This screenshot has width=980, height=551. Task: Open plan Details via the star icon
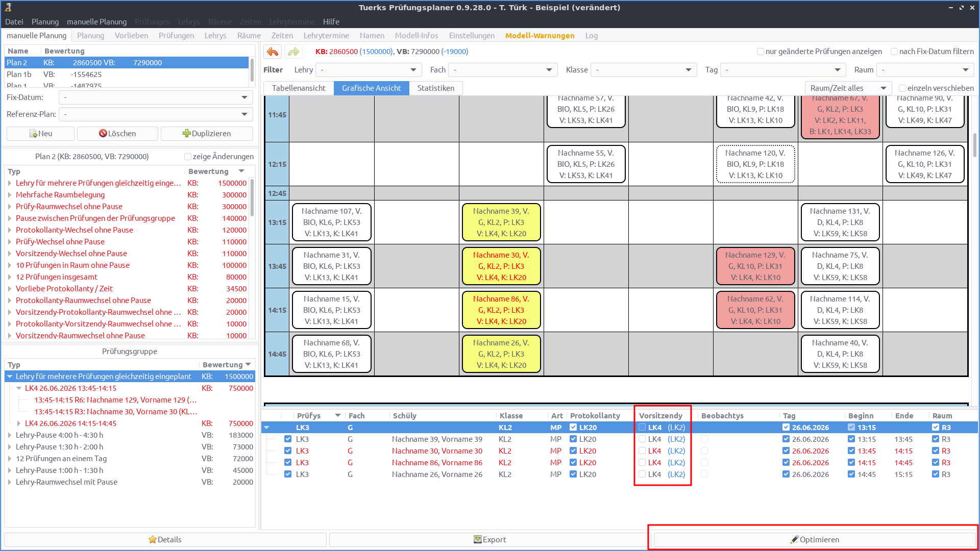(152, 539)
